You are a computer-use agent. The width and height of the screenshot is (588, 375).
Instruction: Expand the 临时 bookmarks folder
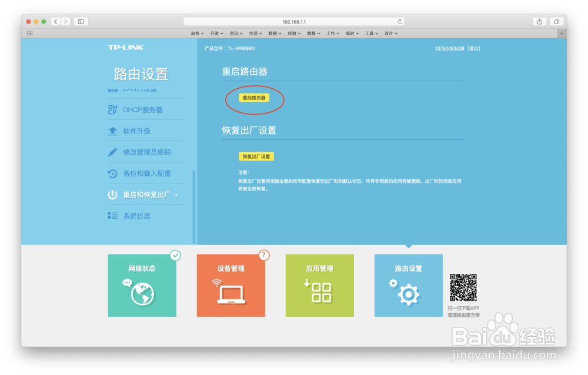352,34
